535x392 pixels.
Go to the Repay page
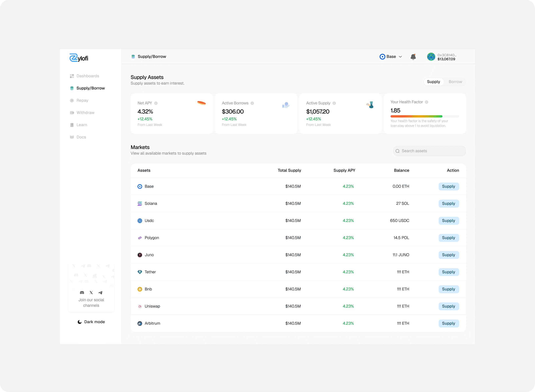(82, 100)
